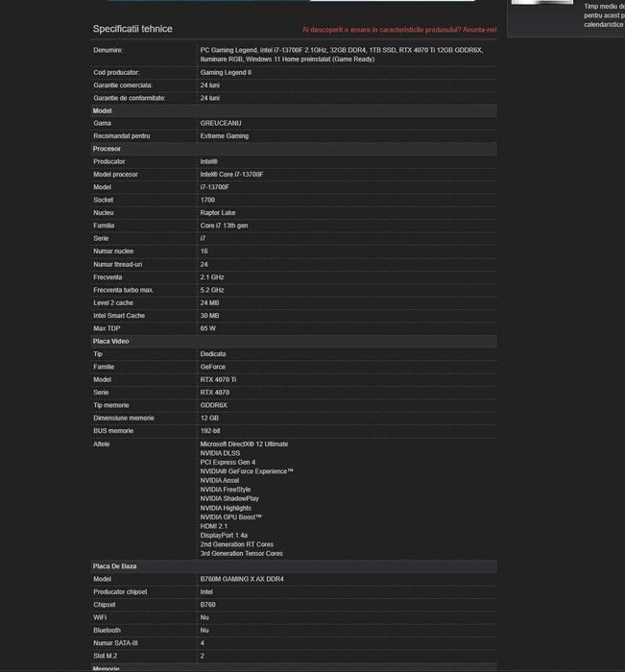Select the "Raptor Lake" nucleus value
The width and height of the screenshot is (625, 672).
point(218,213)
